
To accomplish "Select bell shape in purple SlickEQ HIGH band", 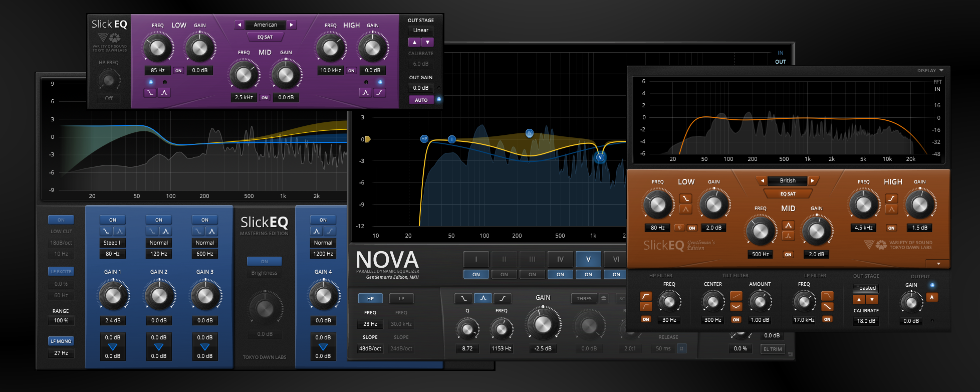I will (x=366, y=93).
